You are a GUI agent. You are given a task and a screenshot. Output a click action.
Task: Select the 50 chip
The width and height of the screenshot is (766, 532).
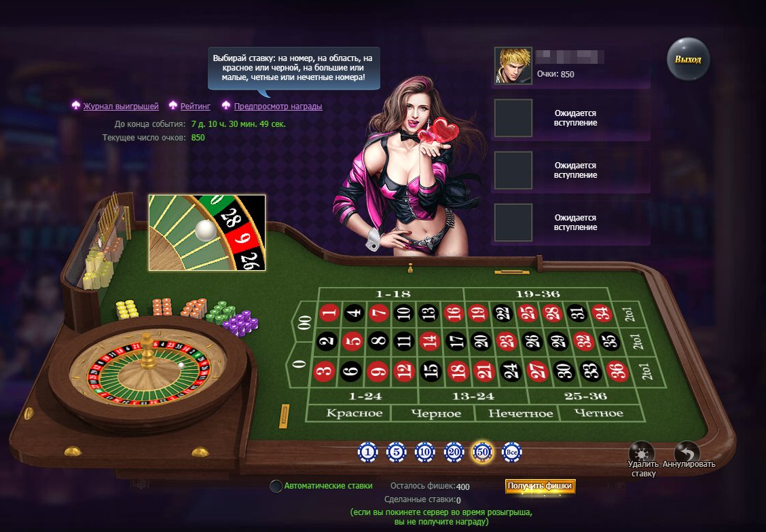pos(482,452)
